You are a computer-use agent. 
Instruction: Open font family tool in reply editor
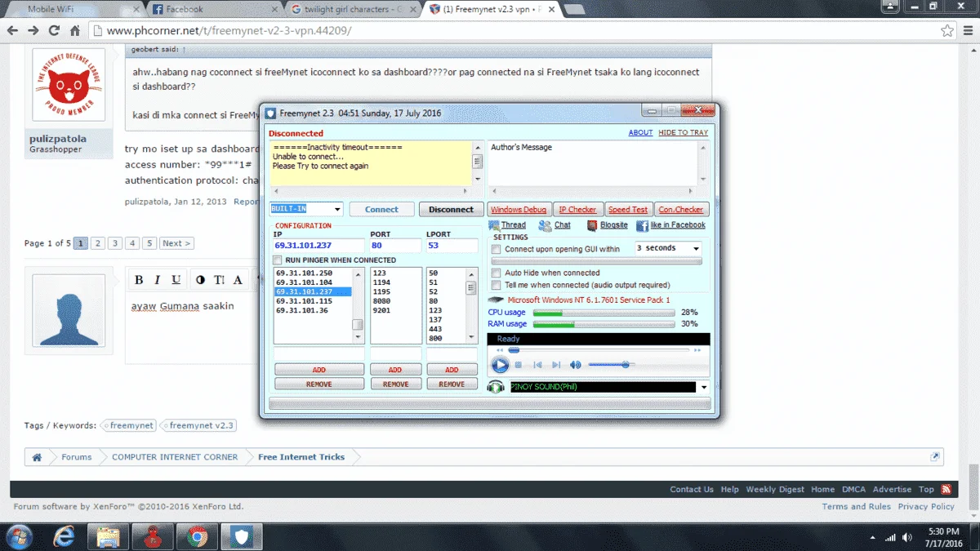[x=238, y=280]
